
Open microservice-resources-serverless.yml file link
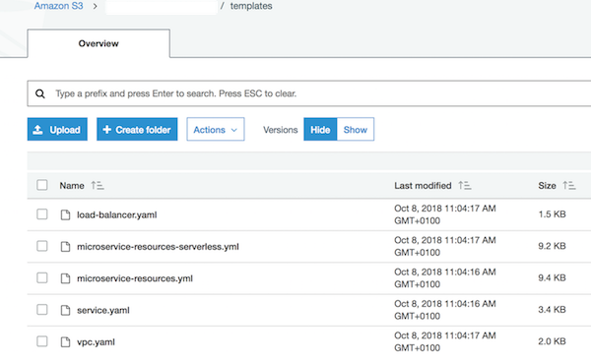coord(158,247)
